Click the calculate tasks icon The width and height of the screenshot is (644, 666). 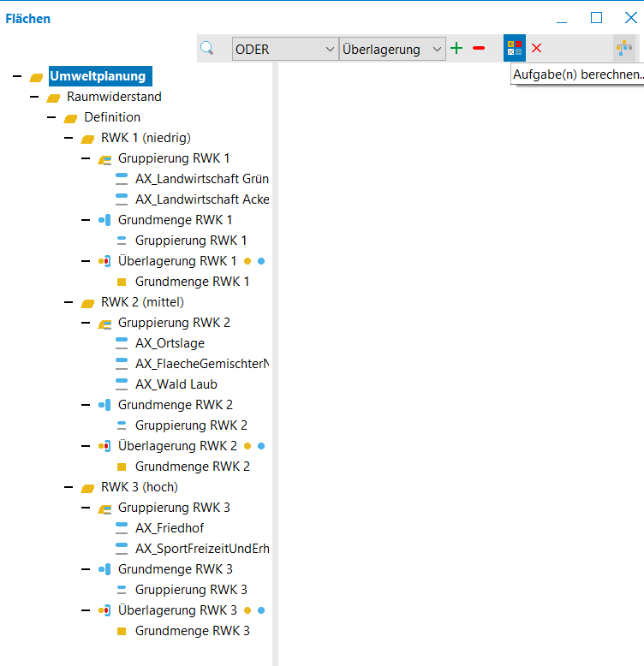click(x=515, y=49)
